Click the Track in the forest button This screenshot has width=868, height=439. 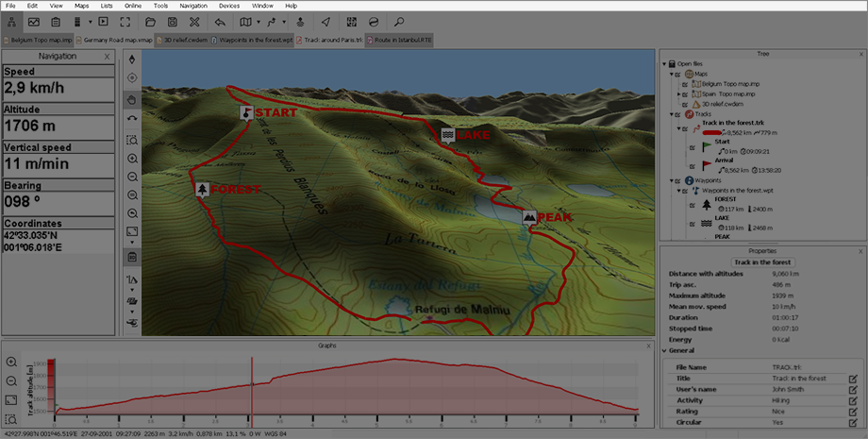point(761,262)
